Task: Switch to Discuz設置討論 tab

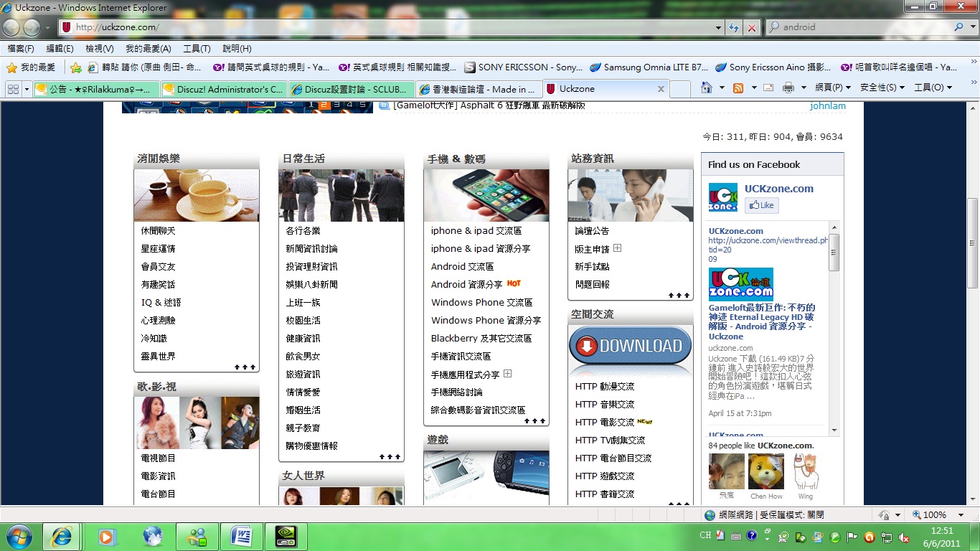Action: point(352,89)
